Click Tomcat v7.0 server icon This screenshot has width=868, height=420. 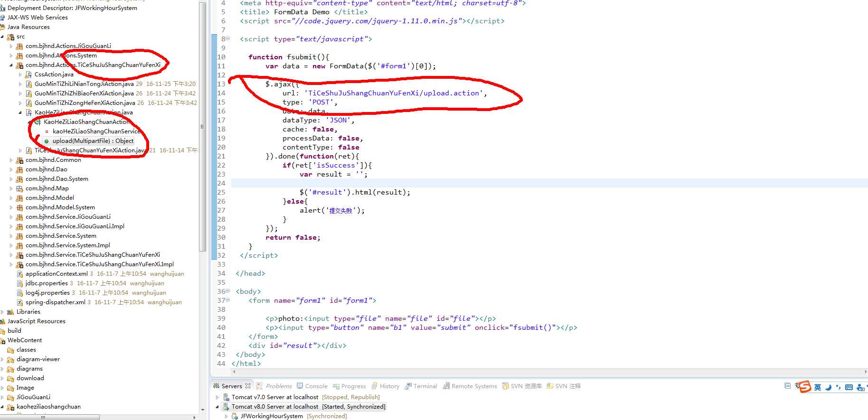[226, 397]
